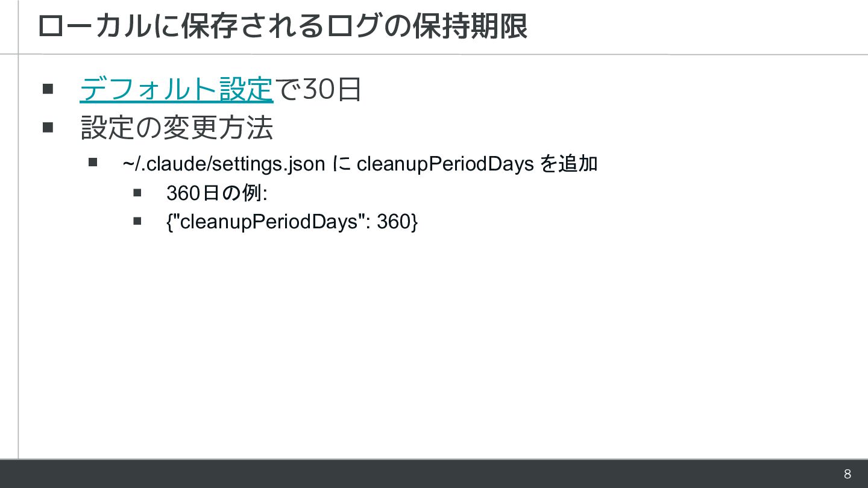
Task: Click the bullet before 360日の例
Action: coord(137,193)
